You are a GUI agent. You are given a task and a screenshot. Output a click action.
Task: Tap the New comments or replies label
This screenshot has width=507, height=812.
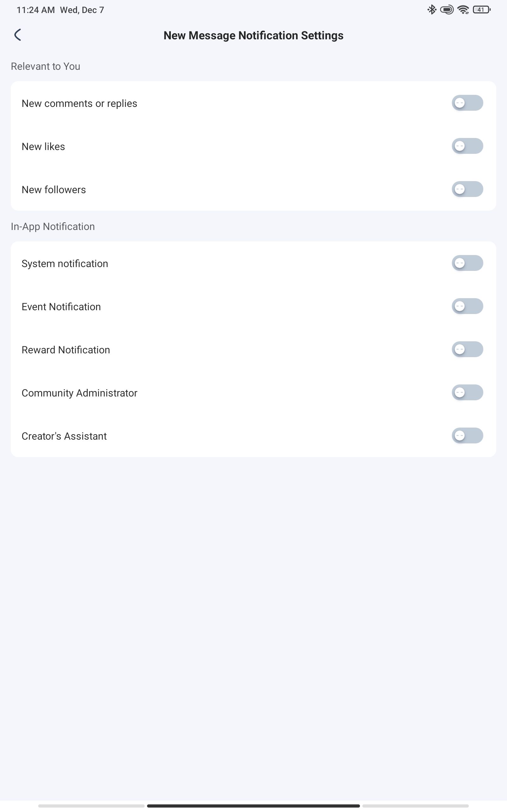[80, 103]
